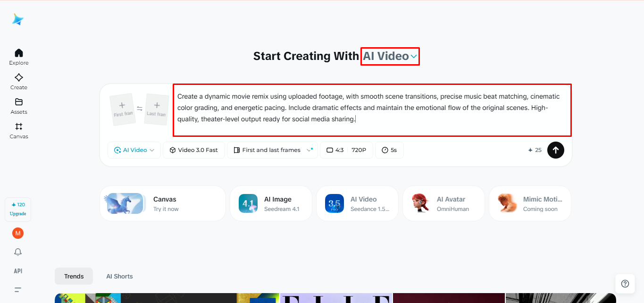Viewport: 644px width, 303px height.
Task: Click inside the prompt text box
Action: coord(372,110)
